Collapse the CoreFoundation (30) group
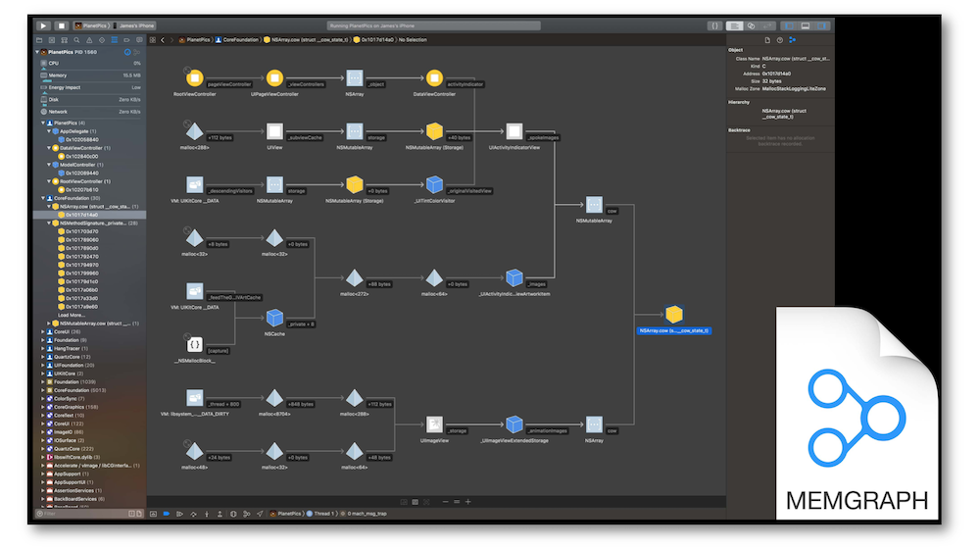Screen dimensions: 980x548 pos(43,198)
